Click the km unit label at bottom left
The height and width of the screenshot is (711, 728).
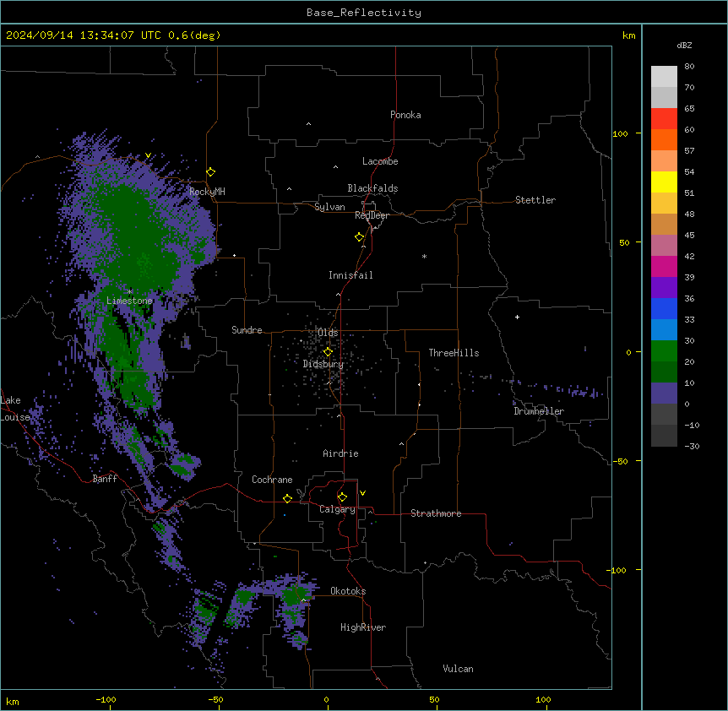[x=13, y=701]
